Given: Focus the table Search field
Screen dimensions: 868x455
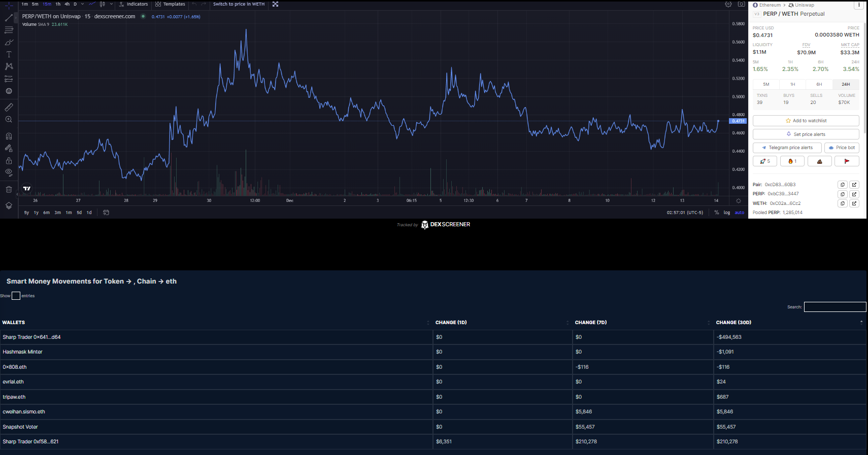Looking at the screenshot, I should click(x=835, y=307).
